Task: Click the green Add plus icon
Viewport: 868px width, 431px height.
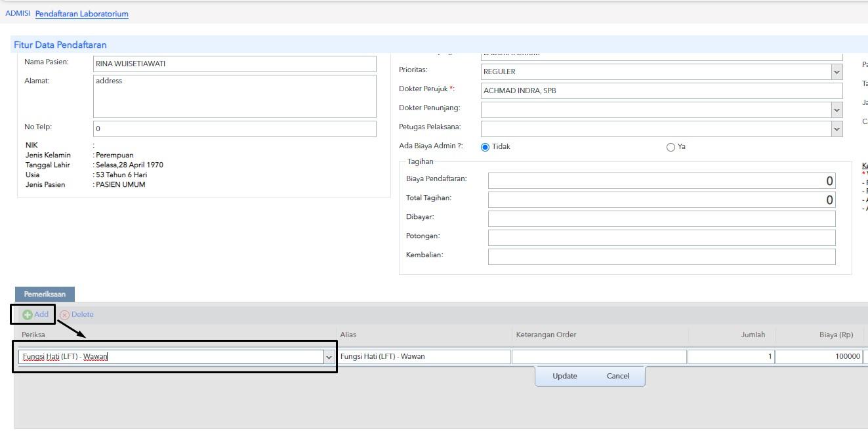Action: [28, 315]
